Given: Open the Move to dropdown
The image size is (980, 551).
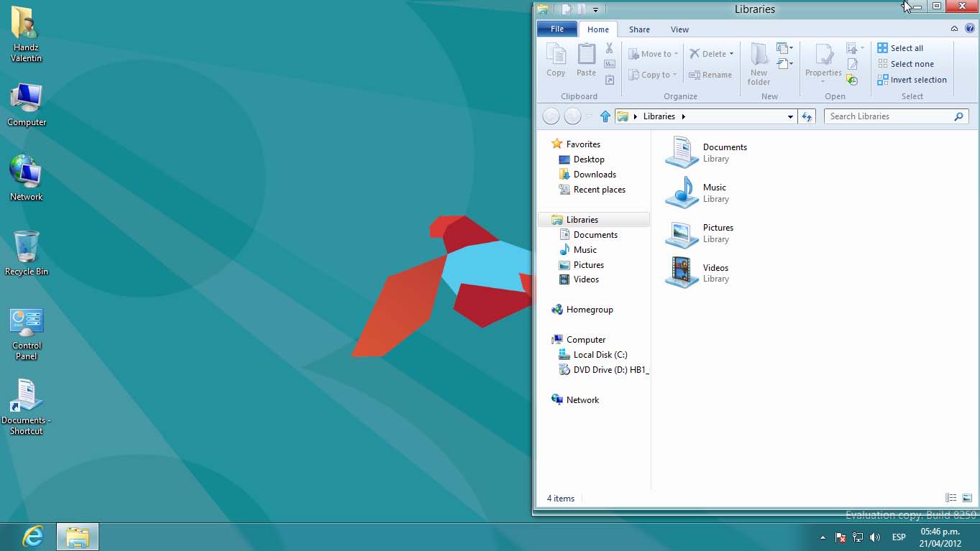Looking at the screenshot, I should pyautogui.click(x=653, y=54).
